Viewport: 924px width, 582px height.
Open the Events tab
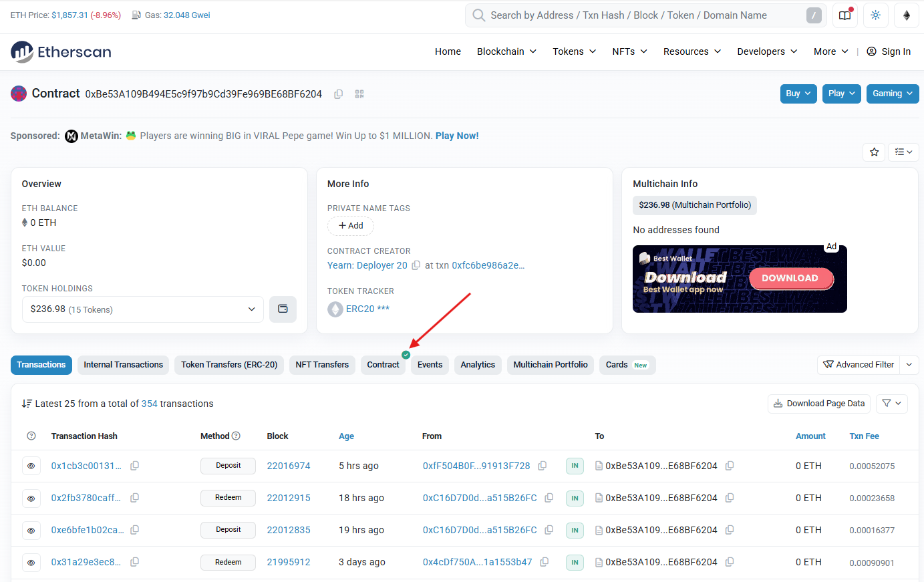click(x=430, y=365)
